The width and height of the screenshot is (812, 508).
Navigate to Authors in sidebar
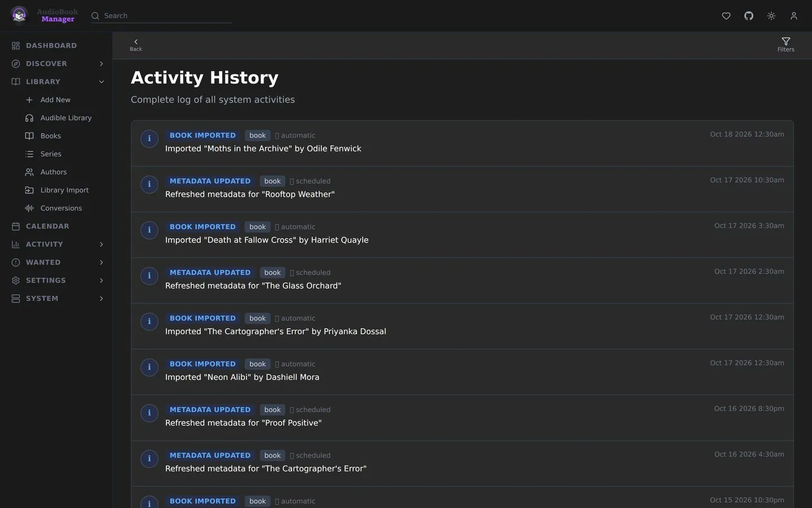[54, 172]
